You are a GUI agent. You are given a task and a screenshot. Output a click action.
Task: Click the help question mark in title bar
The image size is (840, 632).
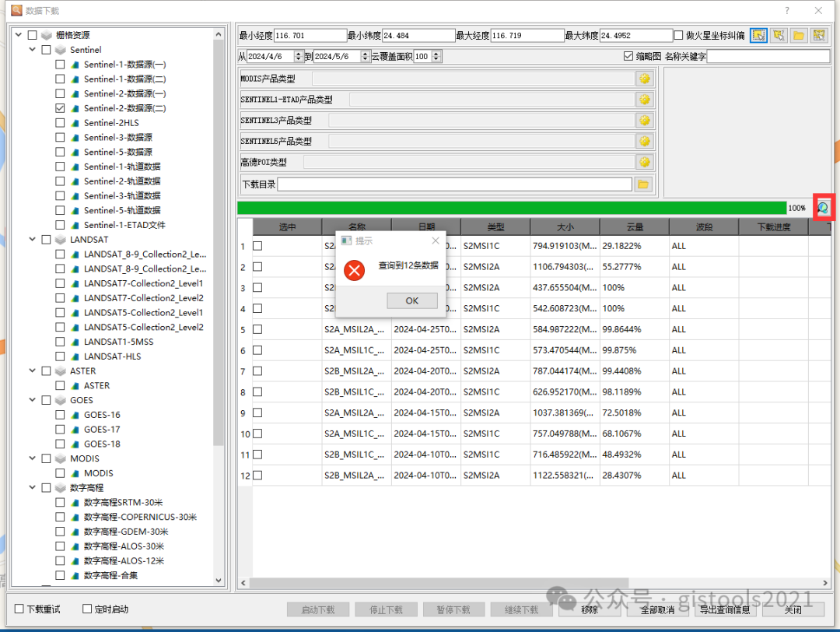point(787,10)
